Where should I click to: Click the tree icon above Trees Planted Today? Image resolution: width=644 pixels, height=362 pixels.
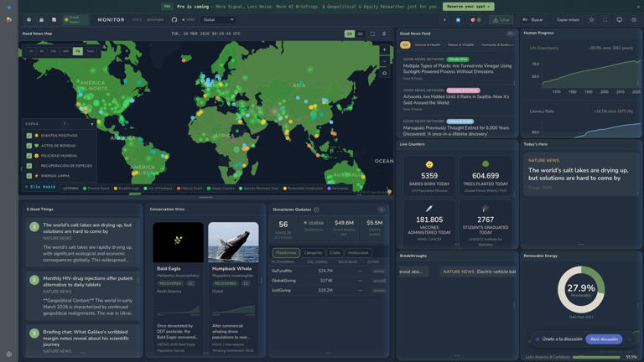pyautogui.click(x=486, y=164)
